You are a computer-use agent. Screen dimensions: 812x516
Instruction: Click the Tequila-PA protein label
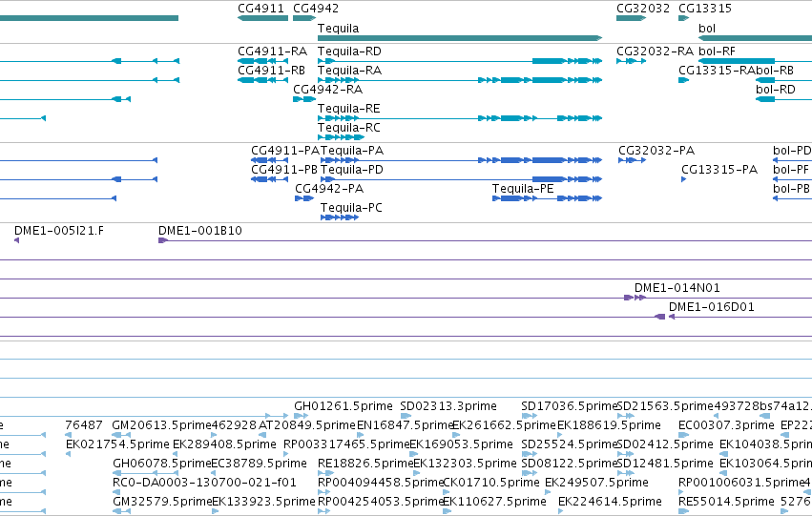(352, 151)
